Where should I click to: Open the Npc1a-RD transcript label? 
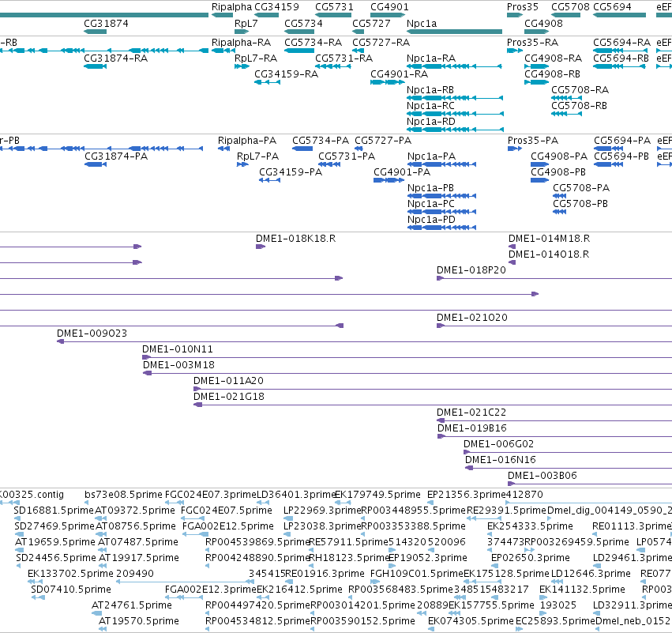pos(431,122)
